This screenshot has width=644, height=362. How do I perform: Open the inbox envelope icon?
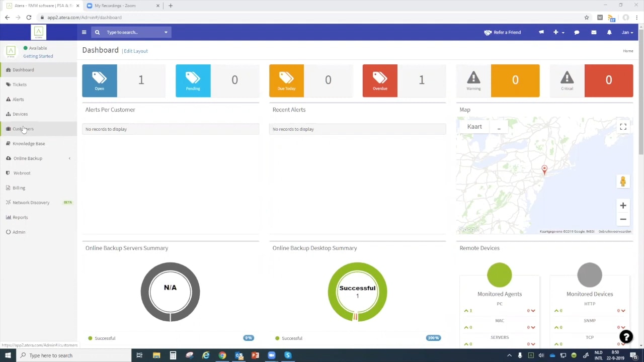[594, 32]
